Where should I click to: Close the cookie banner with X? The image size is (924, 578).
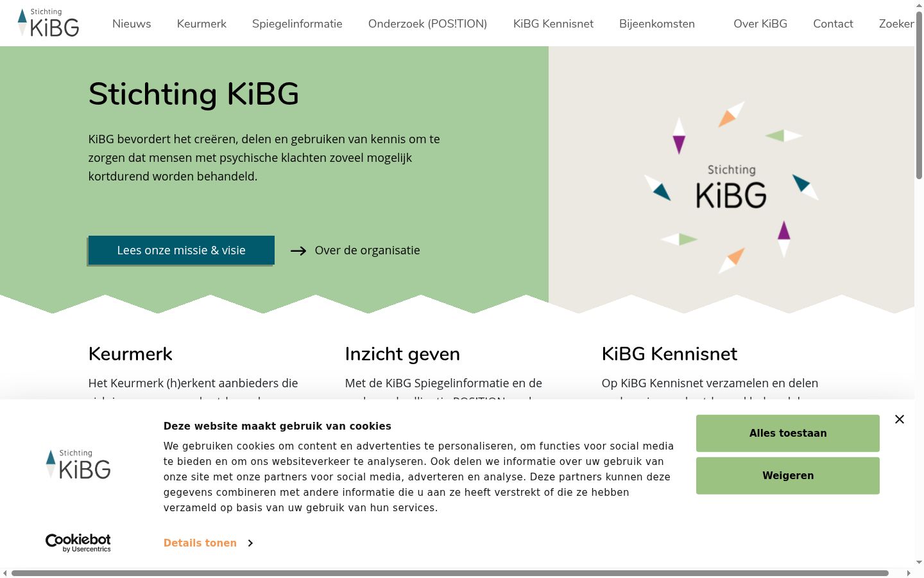(x=900, y=419)
